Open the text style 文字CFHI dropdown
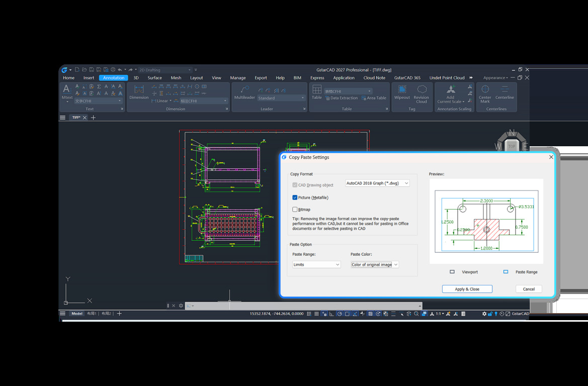The image size is (588, 386). (98, 101)
